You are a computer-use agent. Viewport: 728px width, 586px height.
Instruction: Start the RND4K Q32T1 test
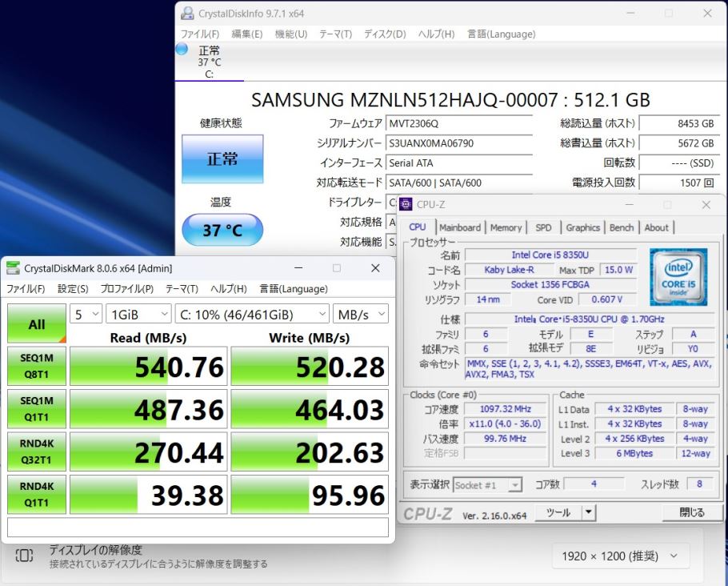tap(37, 452)
